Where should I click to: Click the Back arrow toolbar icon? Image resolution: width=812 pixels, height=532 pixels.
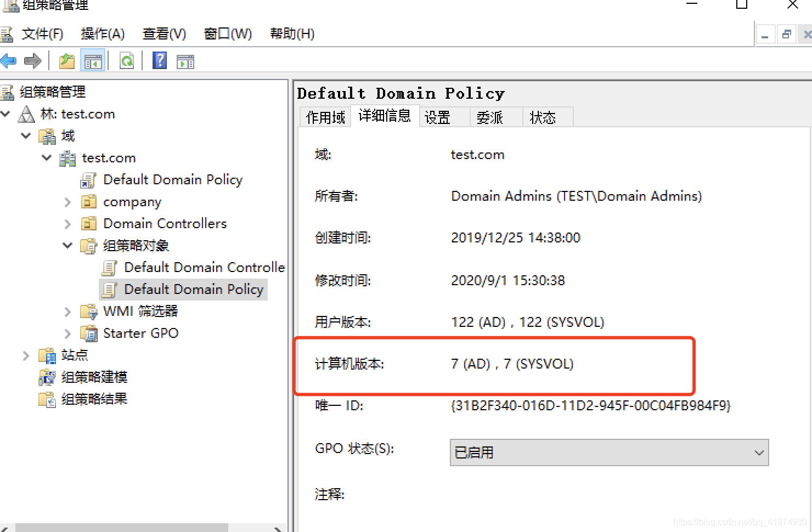(x=9, y=61)
